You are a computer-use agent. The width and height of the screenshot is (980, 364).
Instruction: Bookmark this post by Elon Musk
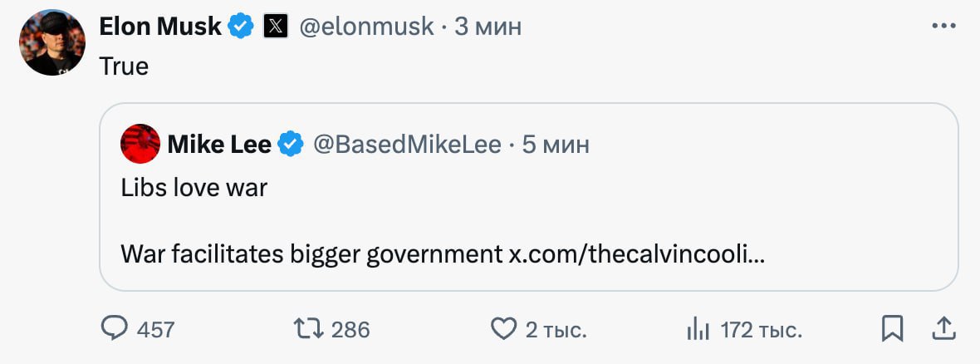891,329
